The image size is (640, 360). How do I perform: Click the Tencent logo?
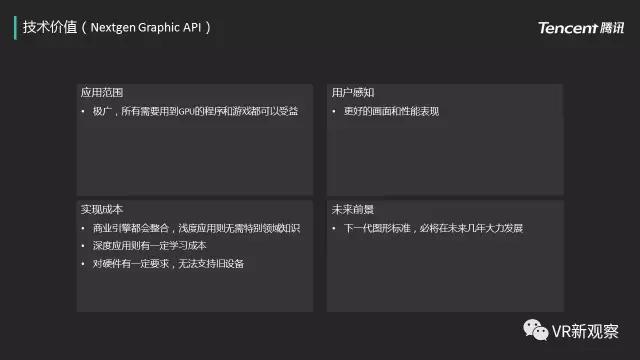[581, 28]
